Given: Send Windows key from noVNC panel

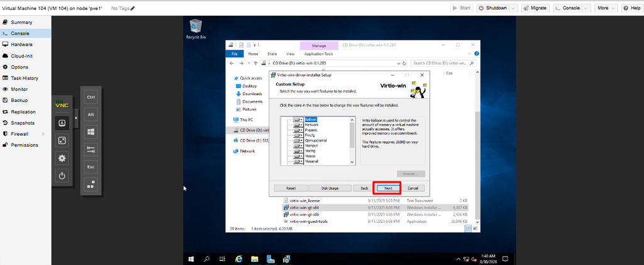Looking at the screenshot, I should click(91, 132).
